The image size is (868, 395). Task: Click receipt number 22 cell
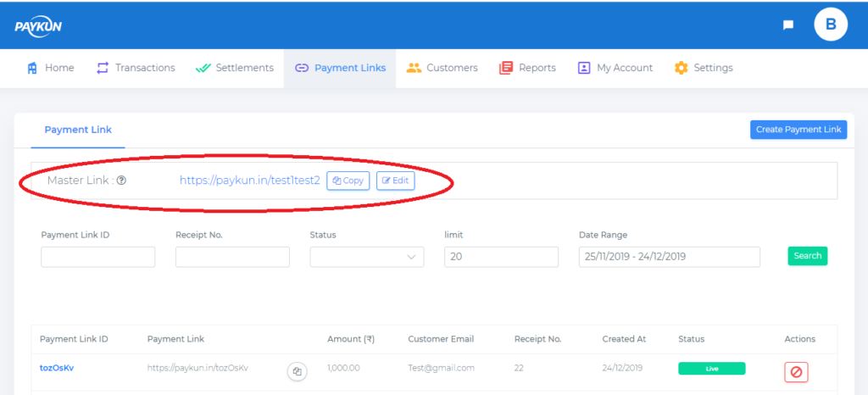point(519,368)
